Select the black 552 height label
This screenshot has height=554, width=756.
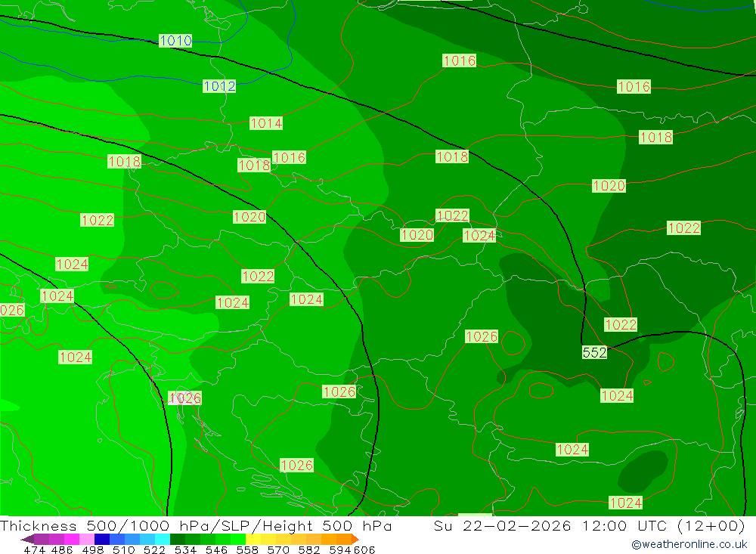[x=594, y=353]
